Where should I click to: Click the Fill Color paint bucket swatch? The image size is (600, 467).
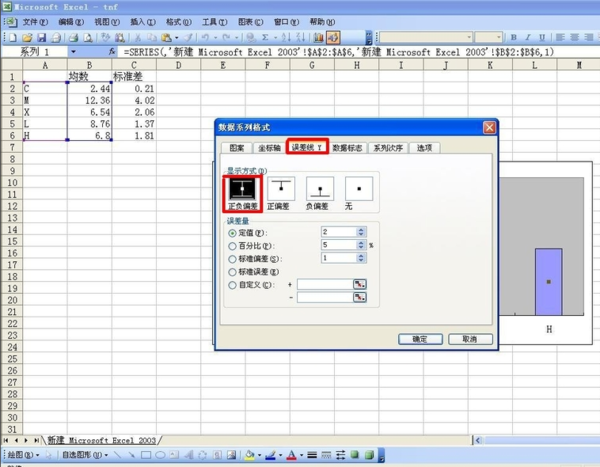(250, 455)
